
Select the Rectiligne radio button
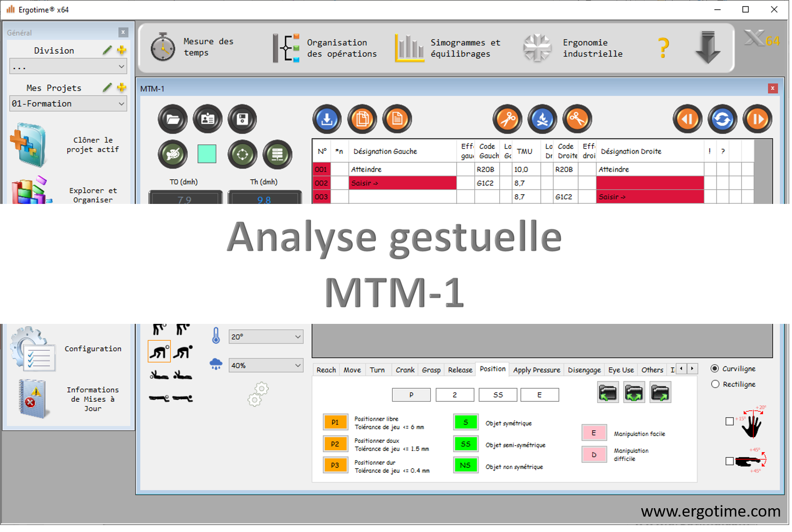coord(715,384)
